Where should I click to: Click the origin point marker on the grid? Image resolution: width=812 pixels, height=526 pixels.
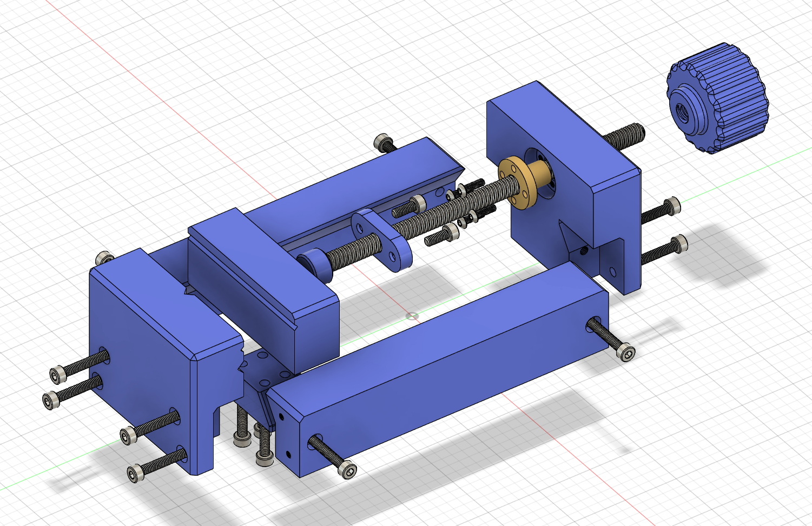(x=412, y=316)
